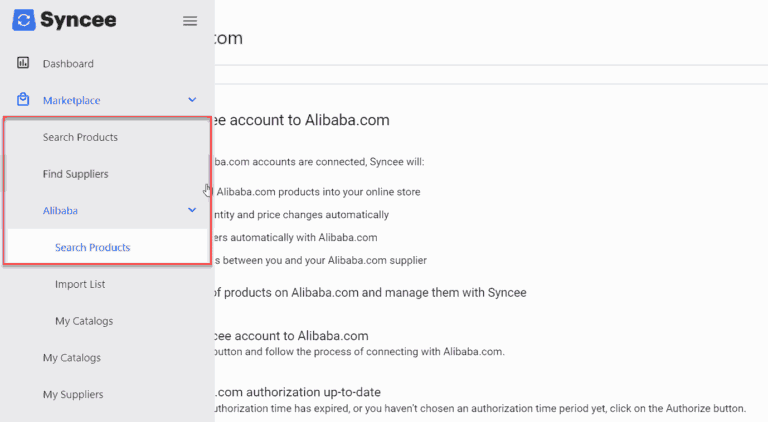Click the sidebar's left-edge scrollbar thumb
Image resolution: width=768 pixels, height=422 pixels.
point(3,172)
